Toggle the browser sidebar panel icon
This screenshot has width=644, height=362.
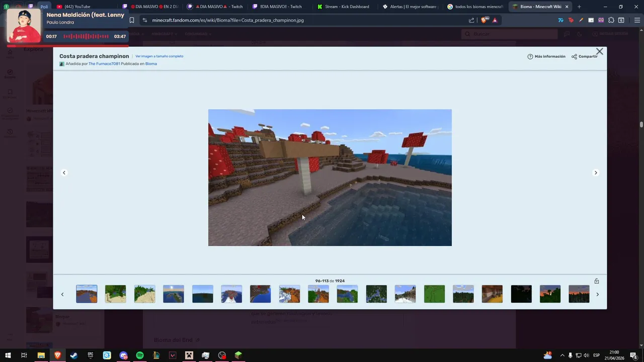[x=621, y=20]
